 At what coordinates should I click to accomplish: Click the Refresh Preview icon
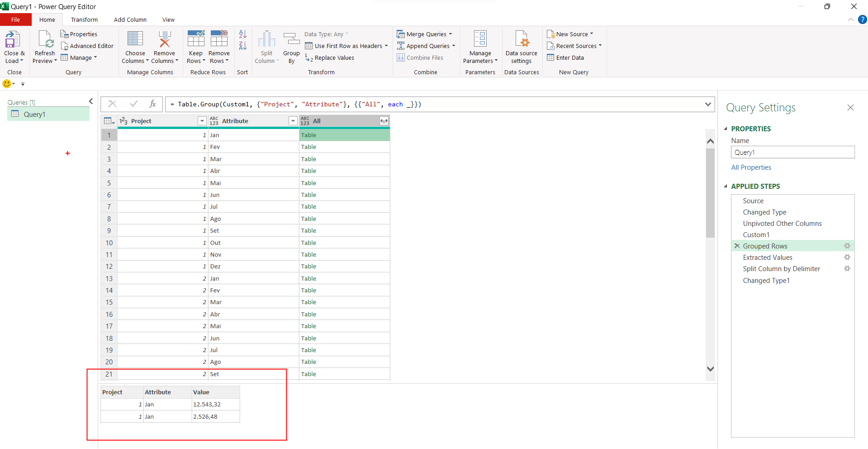tap(45, 39)
